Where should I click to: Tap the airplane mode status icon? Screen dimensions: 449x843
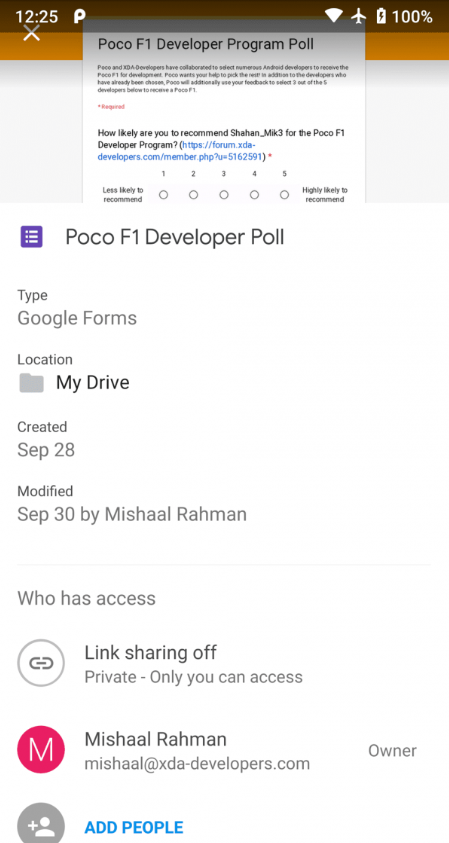tap(359, 17)
